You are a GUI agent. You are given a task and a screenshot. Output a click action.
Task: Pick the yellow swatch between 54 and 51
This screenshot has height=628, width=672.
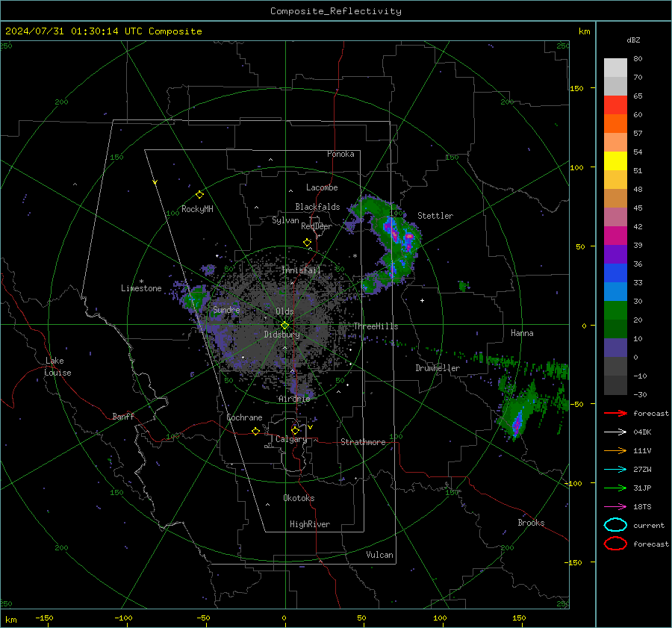pos(615,161)
